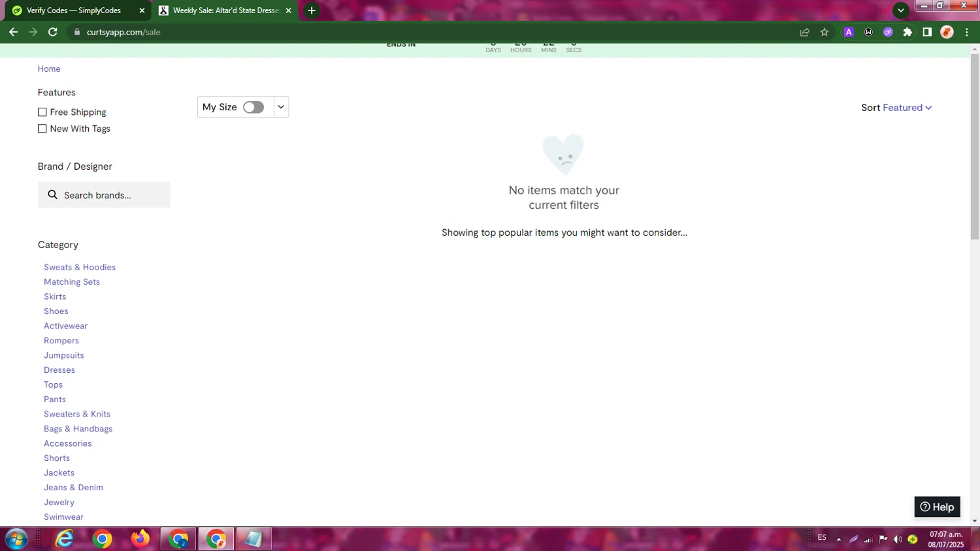Select Shoes category
980x551 pixels.
click(x=56, y=311)
